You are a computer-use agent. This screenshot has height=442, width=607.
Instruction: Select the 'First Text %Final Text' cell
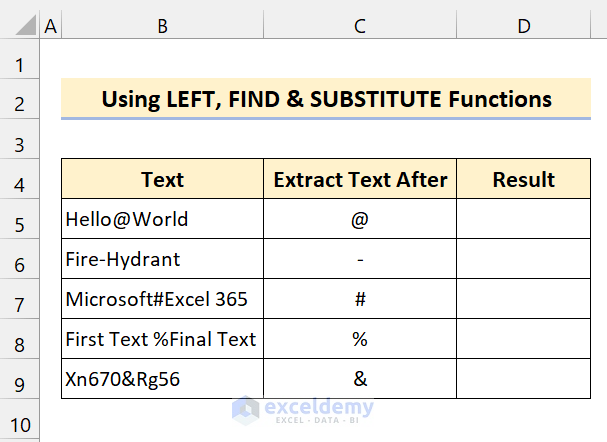tap(161, 339)
